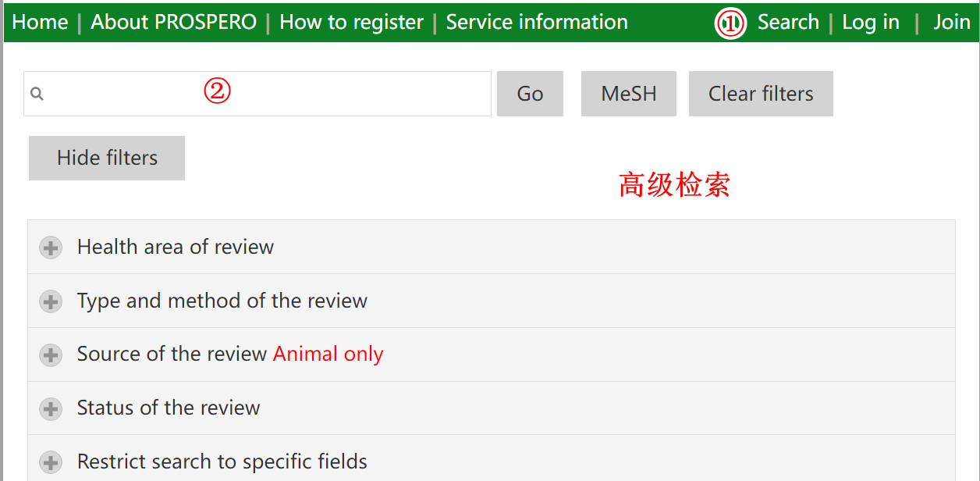Click plus icon beside Status of the review
Image resolution: width=980 pixels, height=481 pixels.
(x=51, y=409)
